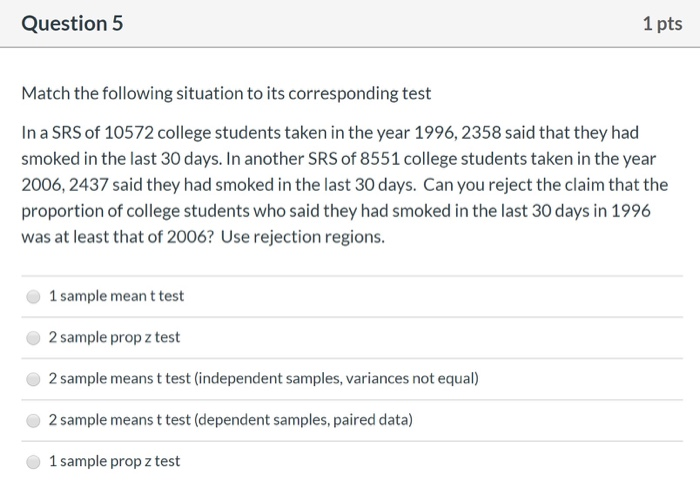This screenshot has height=503, width=700.
Task: Pick radio button for independent samples t test
Action: pyautogui.click(x=34, y=379)
